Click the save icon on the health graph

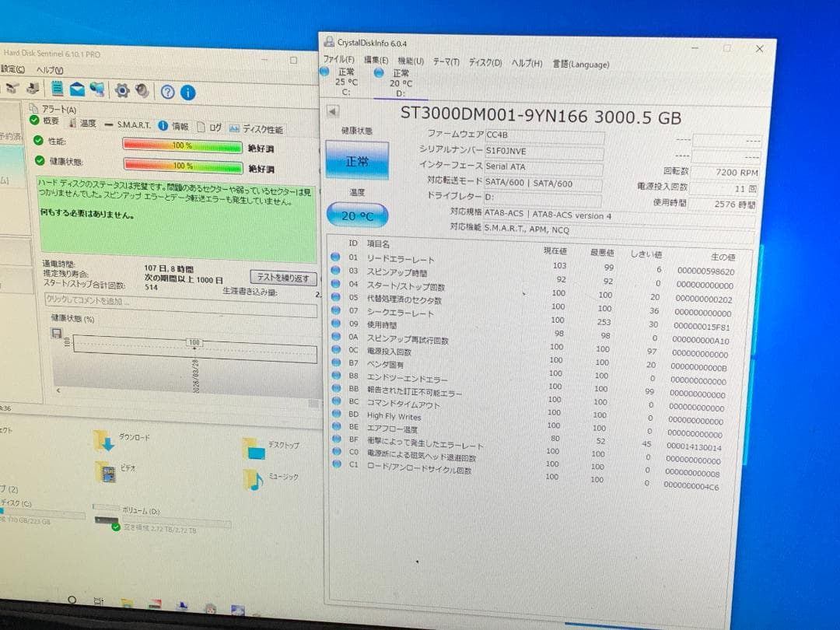pos(56,333)
